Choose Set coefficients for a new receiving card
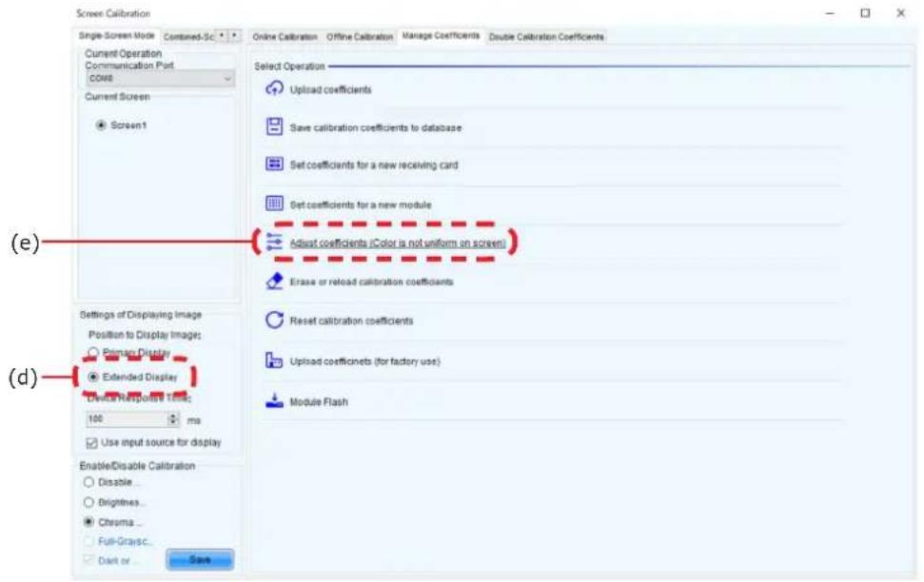924x582 pixels. [374, 165]
